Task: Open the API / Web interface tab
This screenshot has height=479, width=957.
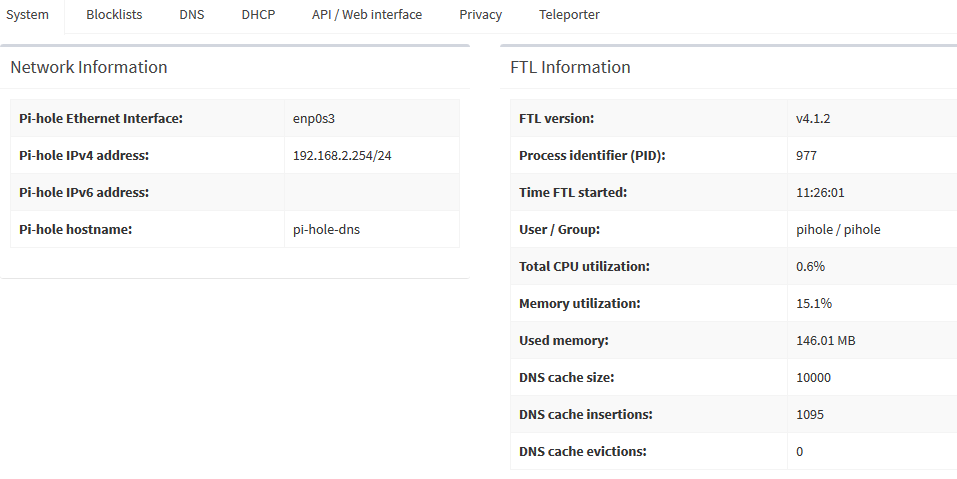Action: (x=367, y=15)
